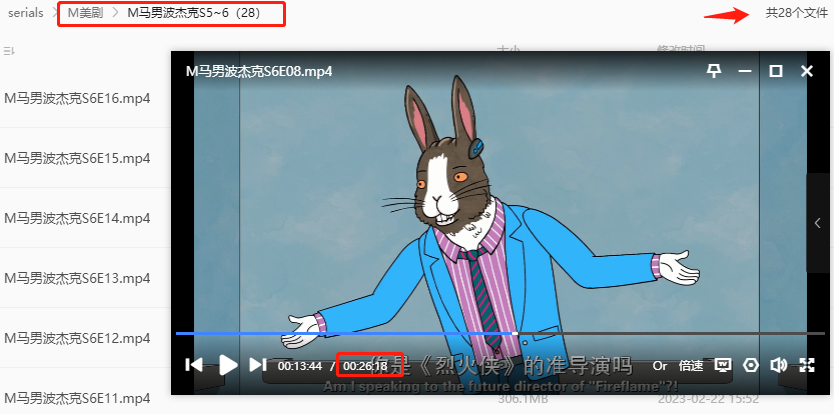Mute the player volume
The height and width of the screenshot is (414, 834).
click(778, 365)
